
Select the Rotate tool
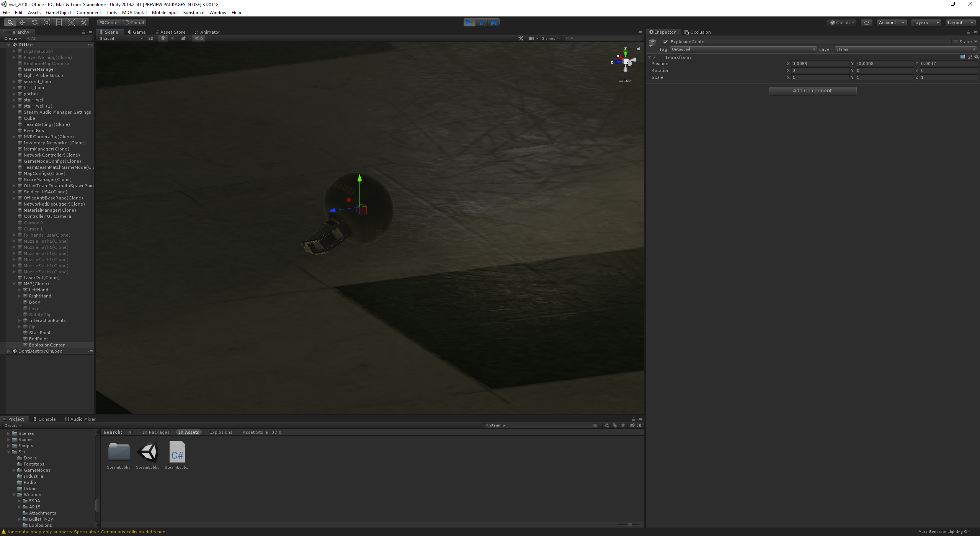pyautogui.click(x=34, y=22)
